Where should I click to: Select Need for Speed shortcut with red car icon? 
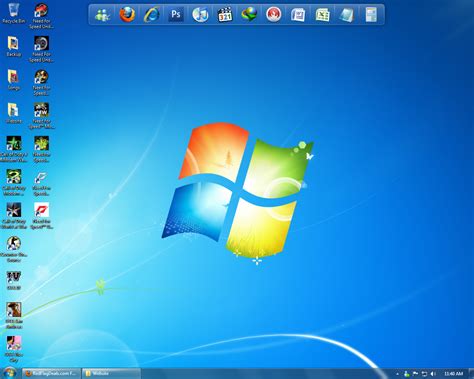[41, 16]
